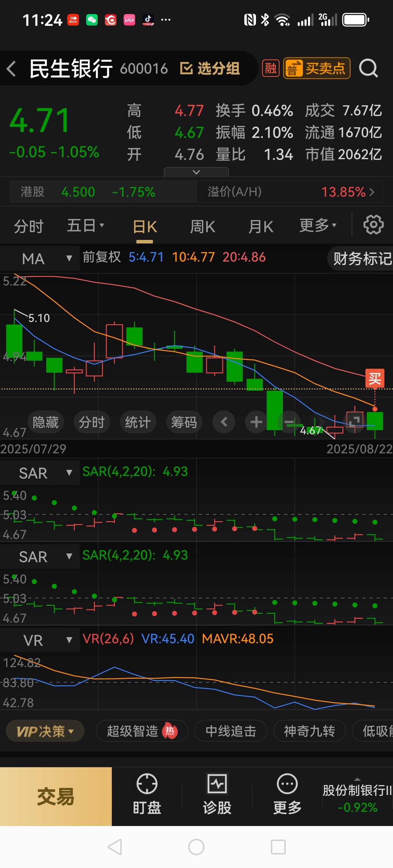Viewport: 393px width, 868px height.
Task: Open chart settings gear icon
Action: point(373,225)
